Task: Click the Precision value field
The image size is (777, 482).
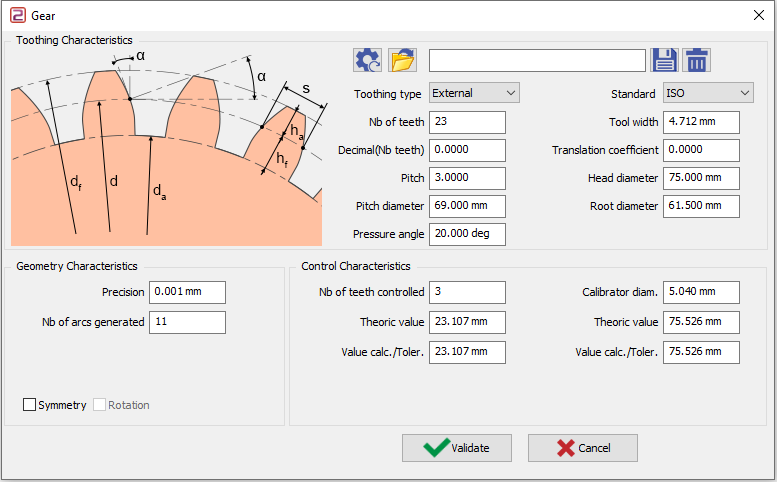Action: pyautogui.click(x=187, y=292)
